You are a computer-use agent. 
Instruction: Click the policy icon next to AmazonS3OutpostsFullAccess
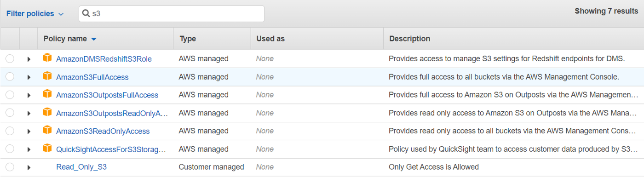pos(47,94)
